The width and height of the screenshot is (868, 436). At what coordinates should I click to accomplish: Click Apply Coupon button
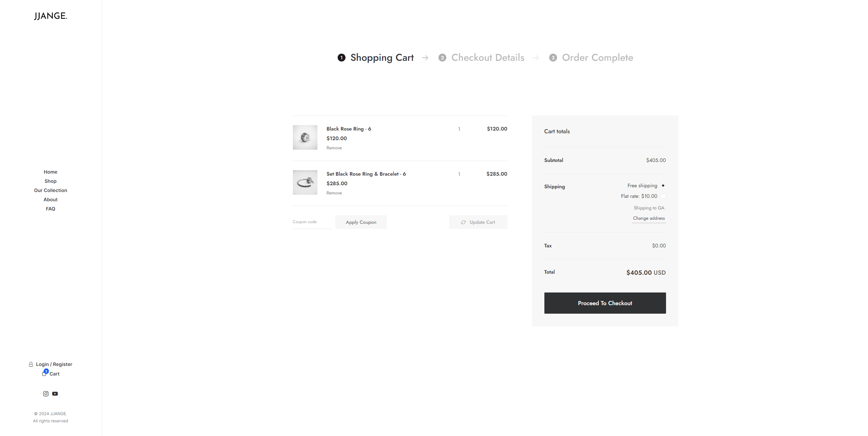361,222
